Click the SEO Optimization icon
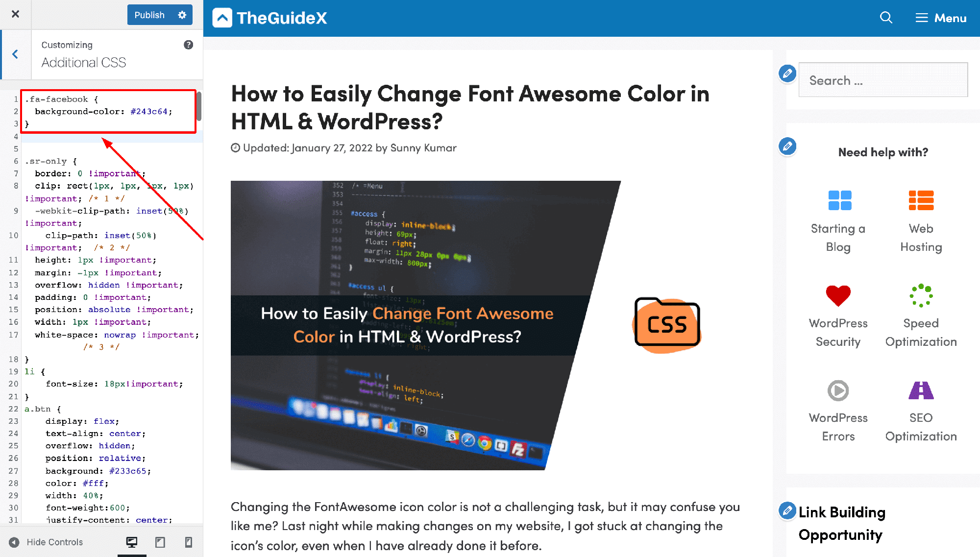980x557 pixels. click(921, 389)
